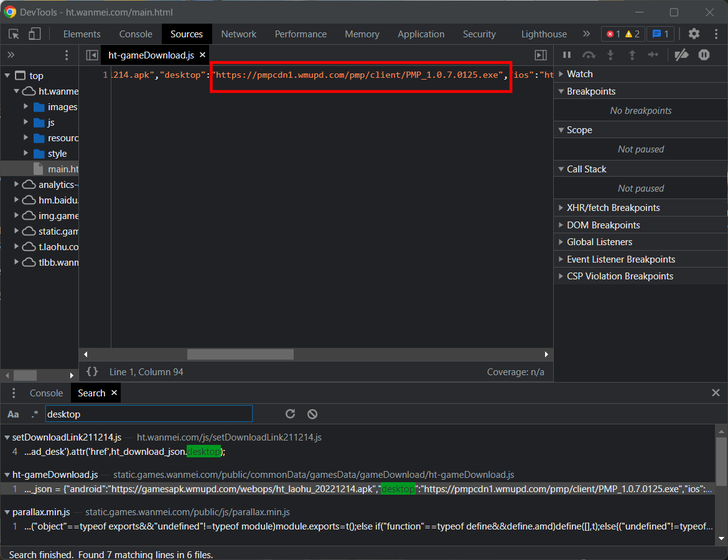Click the step over function call icon
728x560 pixels.
pyautogui.click(x=589, y=55)
